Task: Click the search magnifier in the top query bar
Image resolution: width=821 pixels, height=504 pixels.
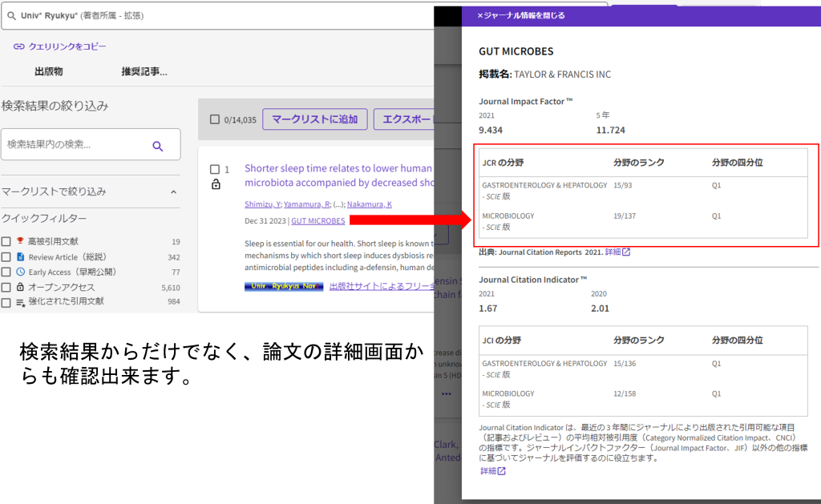Action: pyautogui.click(x=11, y=16)
